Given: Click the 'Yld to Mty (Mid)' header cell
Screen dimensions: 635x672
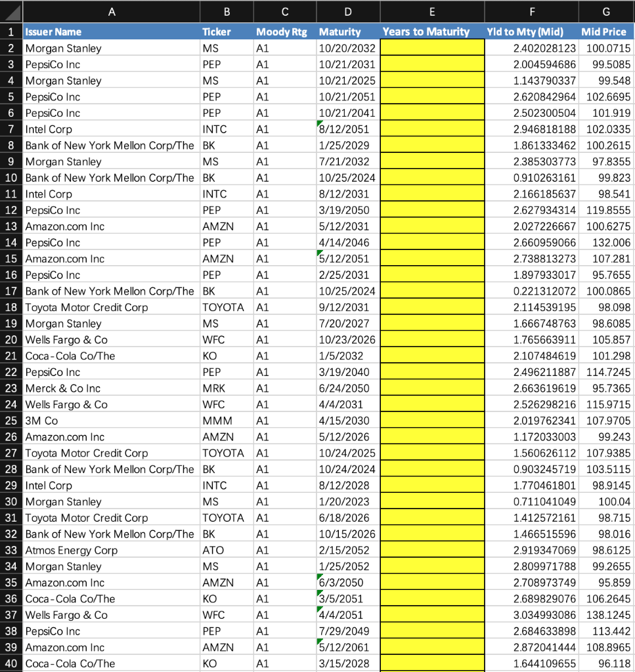Looking at the screenshot, I should pos(532,31).
